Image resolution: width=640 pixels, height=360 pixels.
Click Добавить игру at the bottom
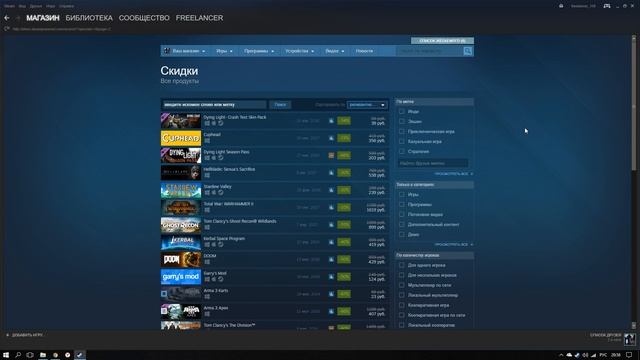[x=27, y=335]
